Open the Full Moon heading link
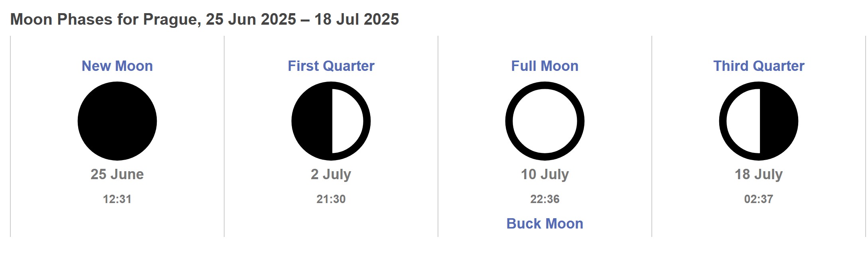Viewport: 868px width, 258px height. tap(545, 66)
